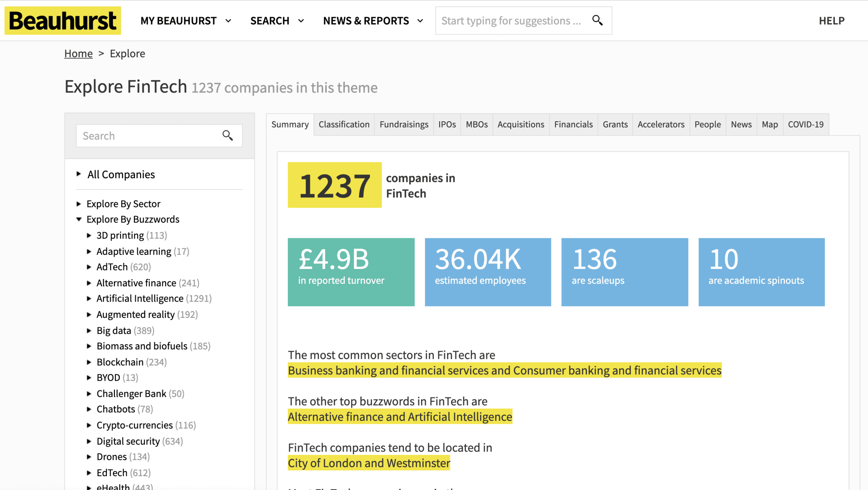Open the MBOs tab
868x490 pixels.
(x=476, y=124)
